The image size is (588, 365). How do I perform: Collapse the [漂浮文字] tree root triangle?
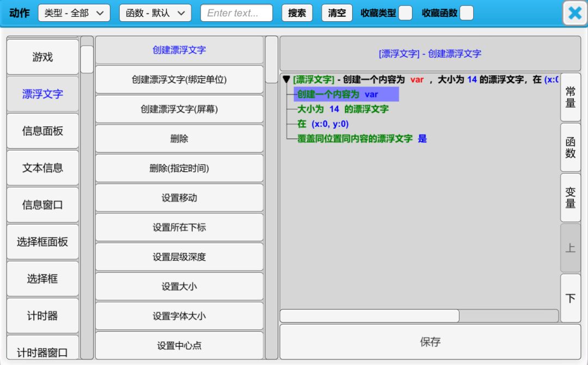[286, 80]
